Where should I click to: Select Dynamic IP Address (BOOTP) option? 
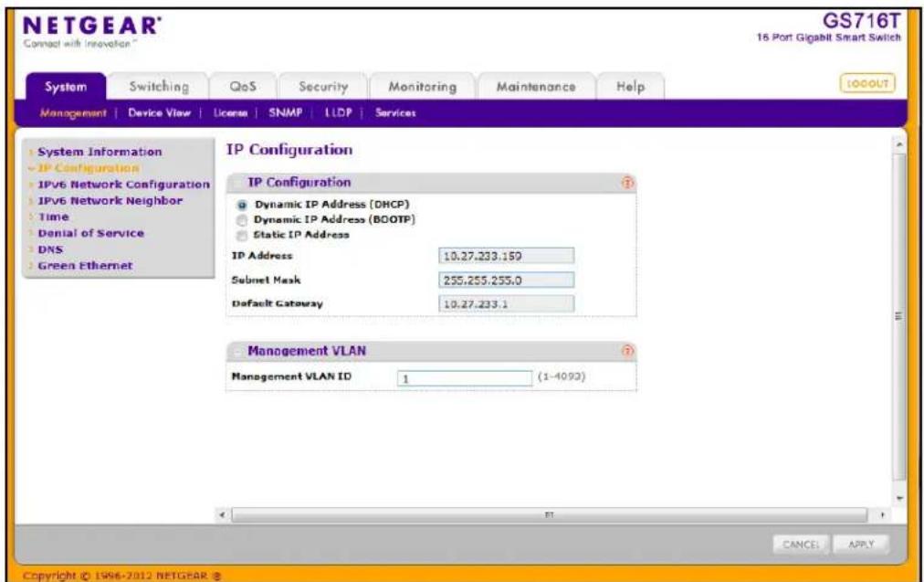tap(242, 220)
